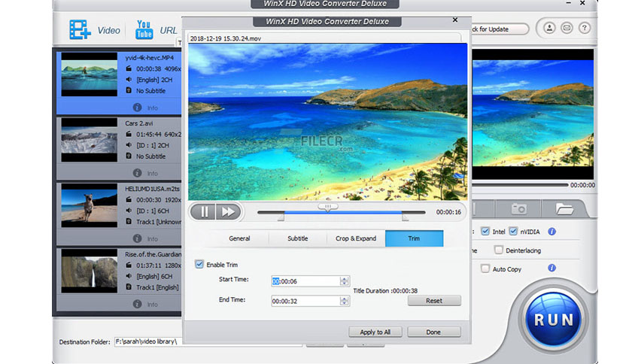Open Info for Rise.of.the.Guardian video

[x=145, y=304]
